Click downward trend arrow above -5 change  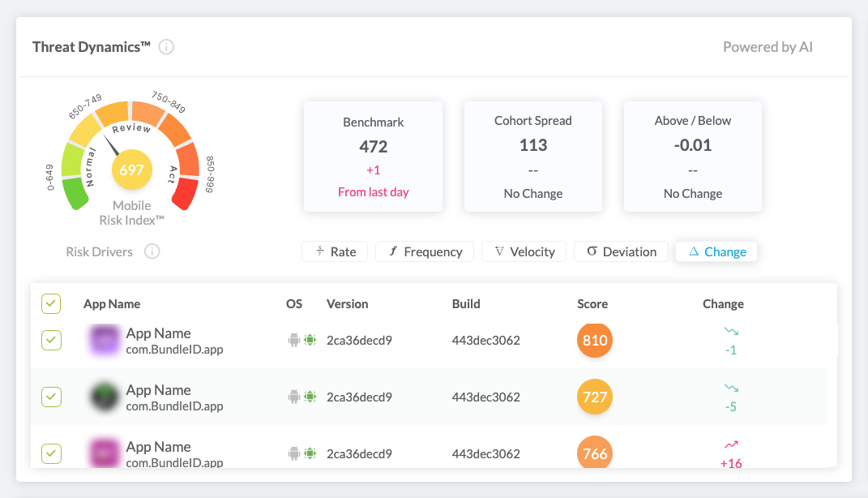coord(731,389)
